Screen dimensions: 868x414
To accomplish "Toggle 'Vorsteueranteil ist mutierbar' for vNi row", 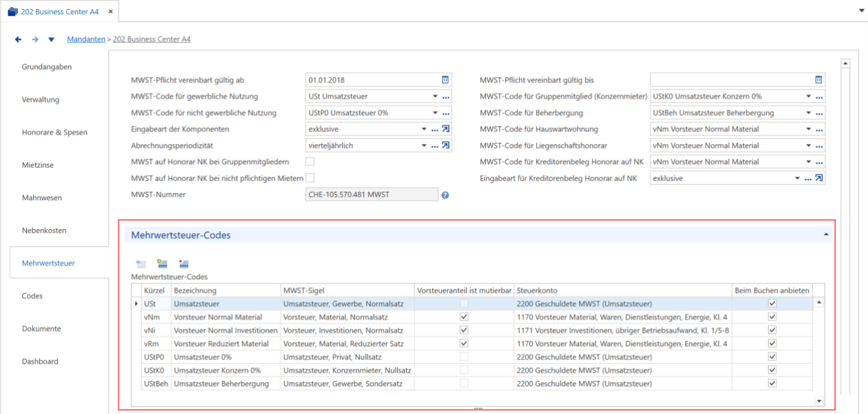I will [464, 330].
